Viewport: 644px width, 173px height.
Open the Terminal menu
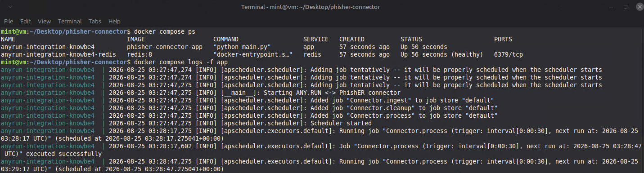(70, 21)
